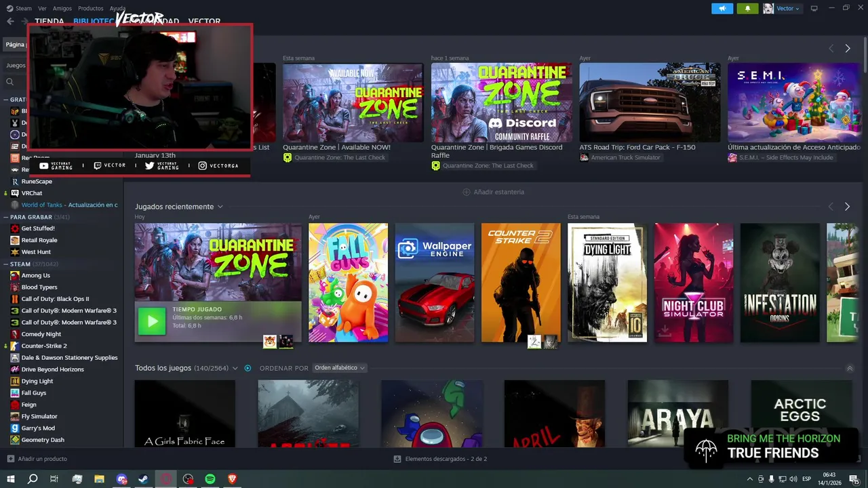Screen dimensions: 868x488
Task: Expand the Jugados recientemente dropdown
Action: [220, 207]
